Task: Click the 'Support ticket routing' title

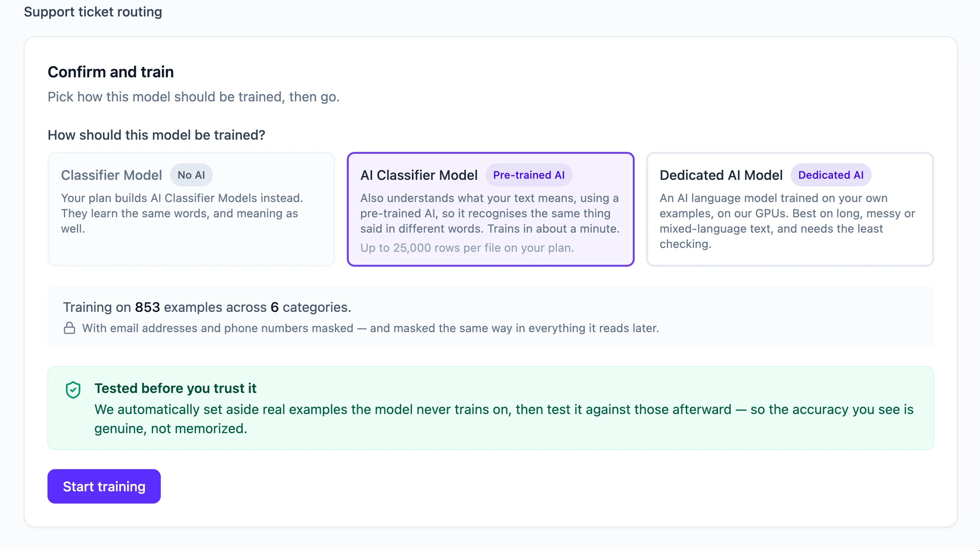Action: coord(93,12)
